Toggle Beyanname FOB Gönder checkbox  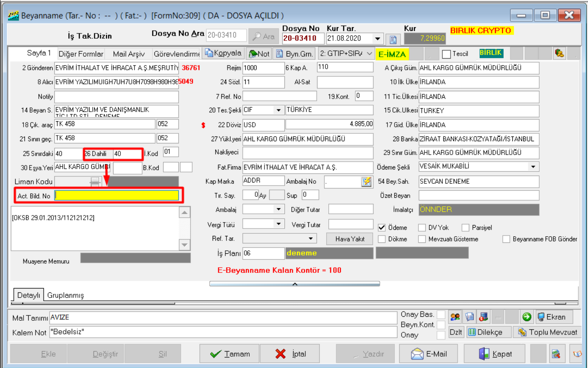(506, 239)
